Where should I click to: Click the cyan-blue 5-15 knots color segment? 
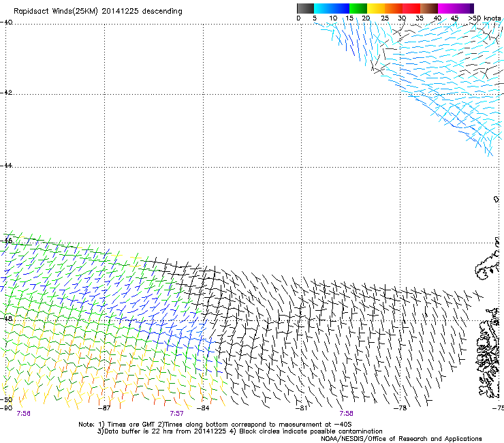(332, 8)
